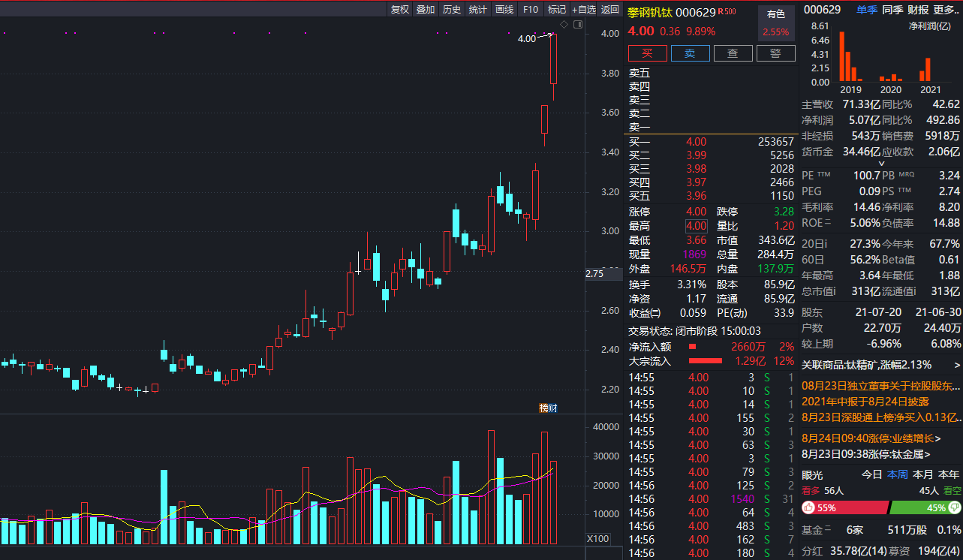Switch to the 单季 tab
Image resolution: width=963 pixels, height=560 pixels.
pos(867,10)
